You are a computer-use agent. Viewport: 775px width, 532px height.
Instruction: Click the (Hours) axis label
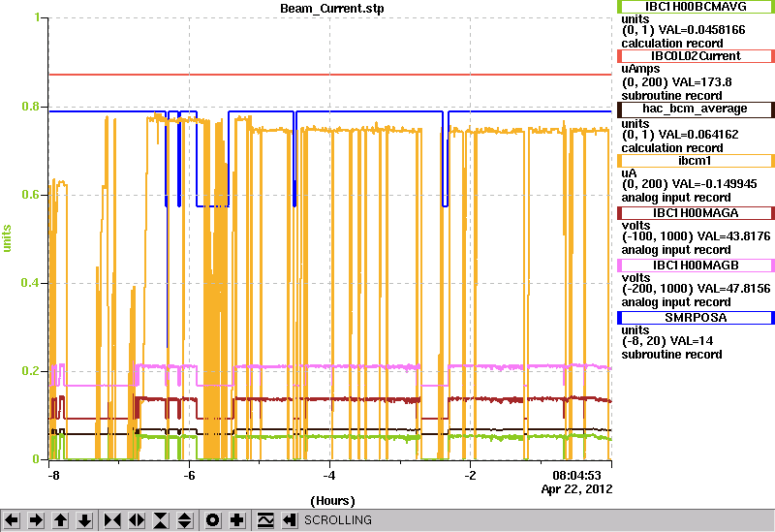(332, 501)
